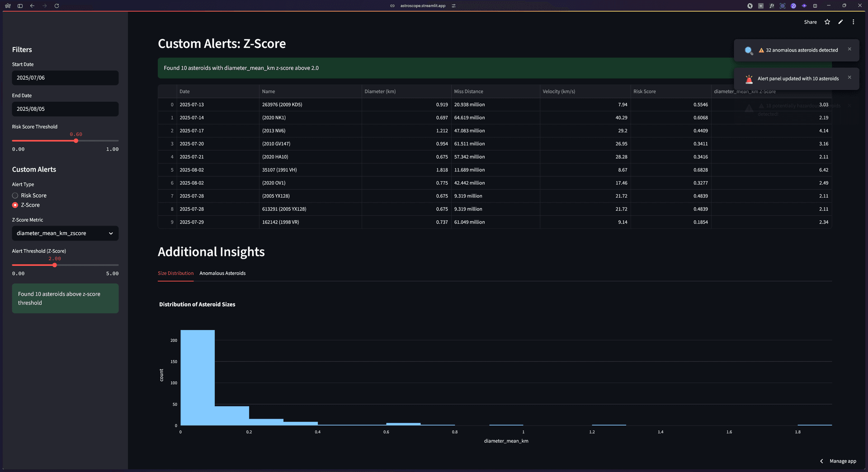Dismiss the '32 anomalous asteroids detected' toast
The width and height of the screenshot is (868, 472).
pyautogui.click(x=849, y=49)
